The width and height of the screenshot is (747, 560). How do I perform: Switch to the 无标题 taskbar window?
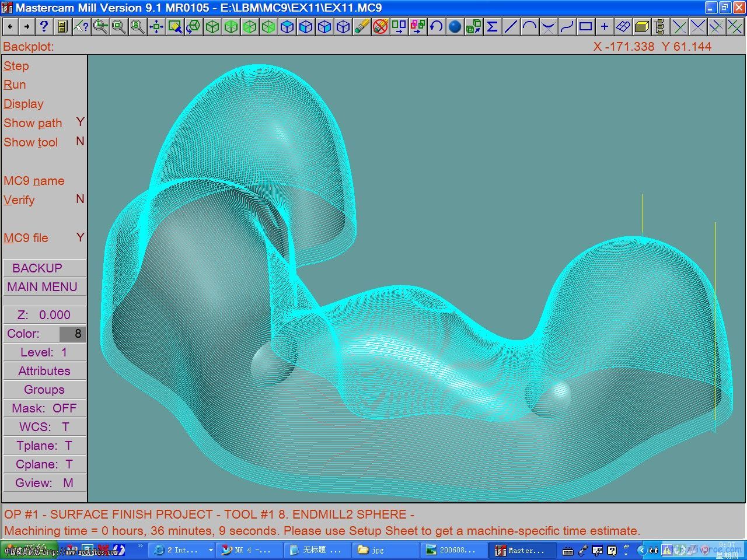(x=317, y=550)
